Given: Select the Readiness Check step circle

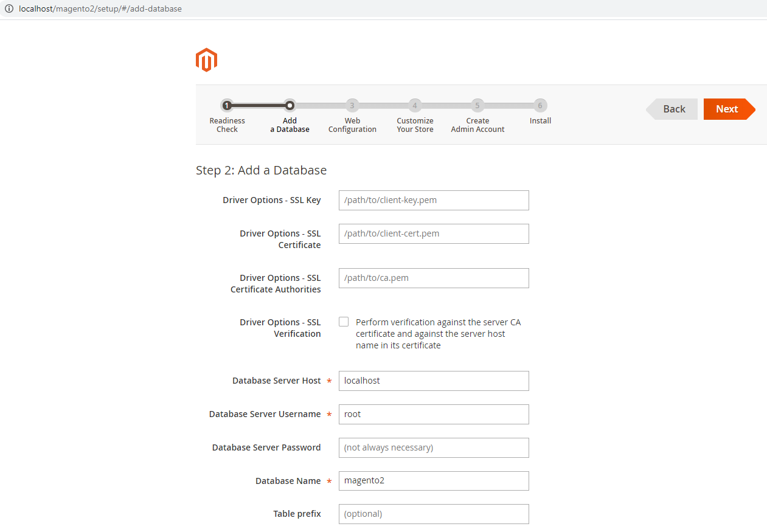Looking at the screenshot, I should pos(227,105).
